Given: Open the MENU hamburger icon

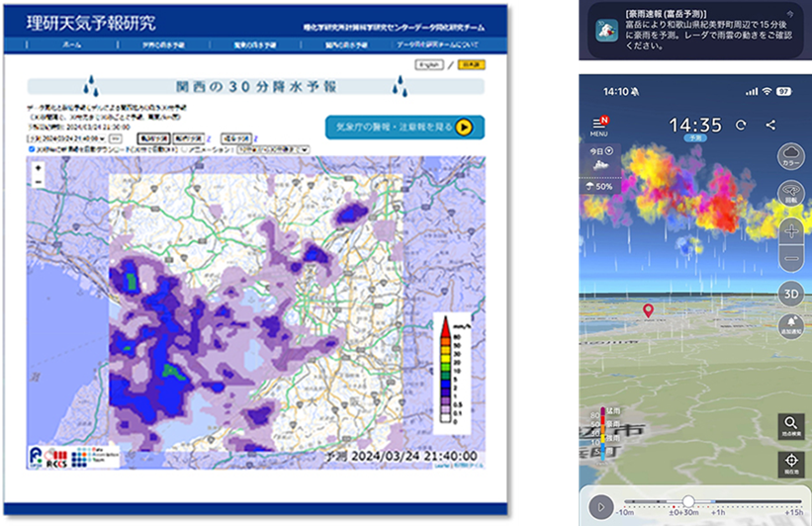Looking at the screenshot, I should pos(598,126).
